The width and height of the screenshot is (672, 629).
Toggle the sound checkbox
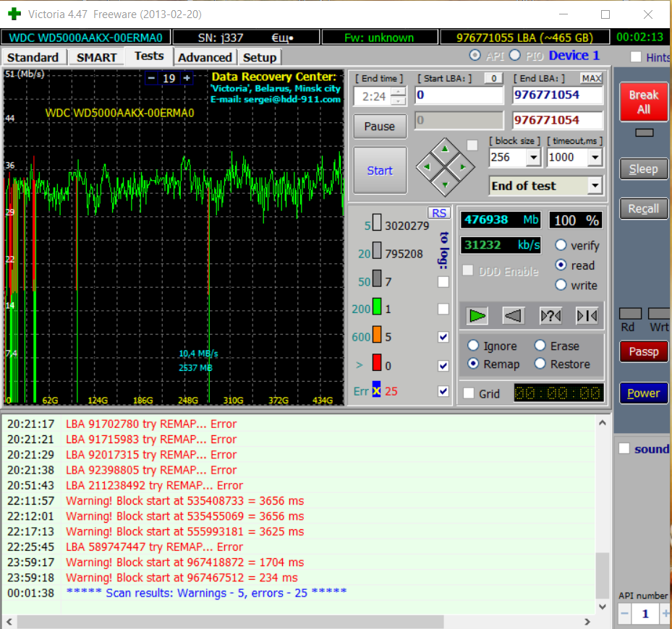pyautogui.click(x=624, y=448)
